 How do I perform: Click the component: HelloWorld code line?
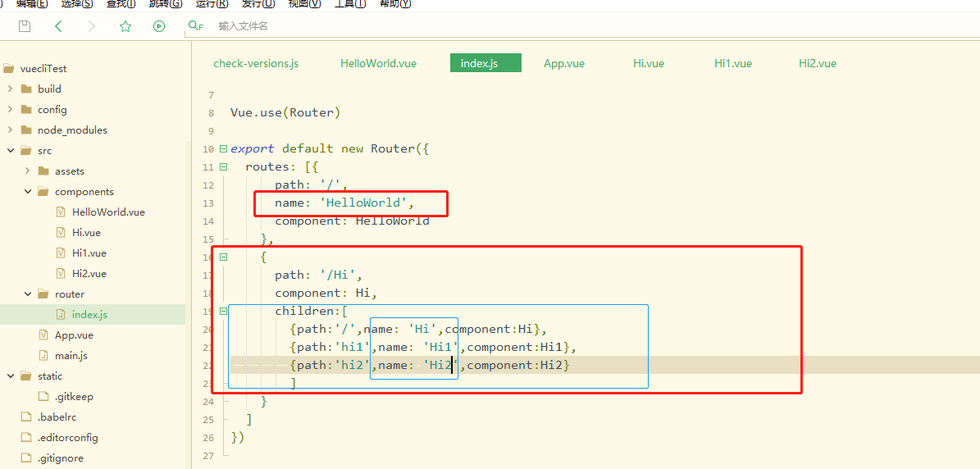[352, 221]
